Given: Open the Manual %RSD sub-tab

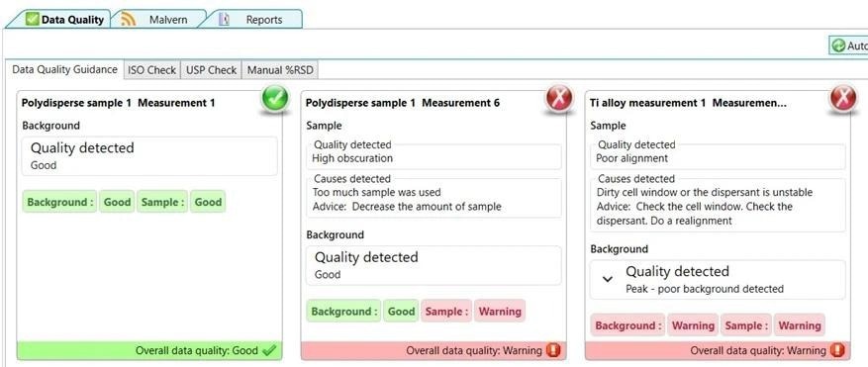Looking at the screenshot, I should coord(279,70).
